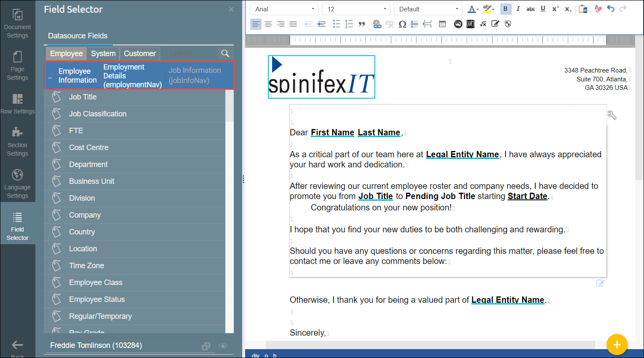Expand the Default style dropdown
The height and width of the screenshot is (358, 644).
(x=428, y=9)
